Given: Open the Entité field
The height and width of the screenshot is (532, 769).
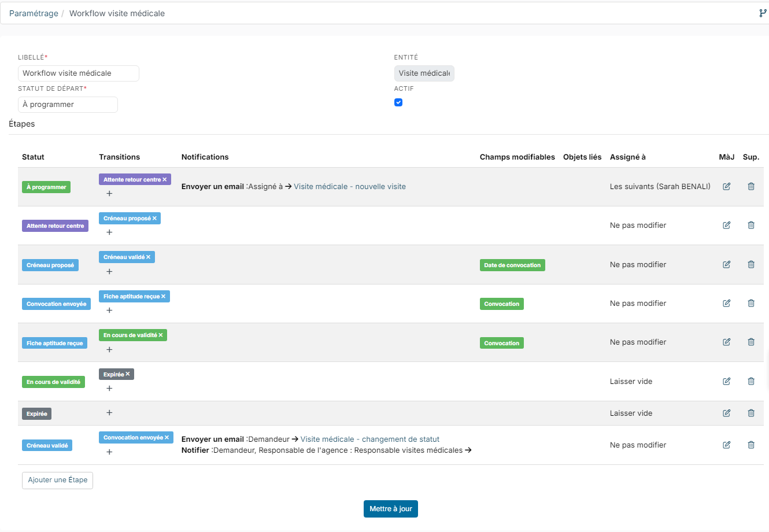Looking at the screenshot, I should (x=424, y=73).
